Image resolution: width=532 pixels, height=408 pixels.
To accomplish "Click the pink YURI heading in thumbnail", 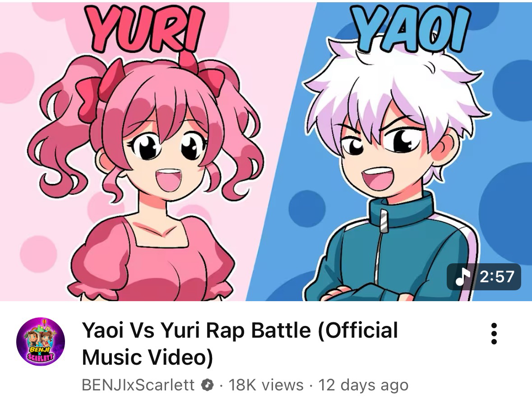I will click(145, 29).
